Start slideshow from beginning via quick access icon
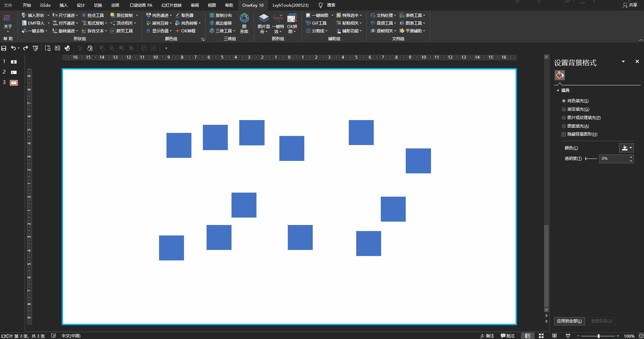This screenshot has width=644, height=339. click(x=35, y=48)
